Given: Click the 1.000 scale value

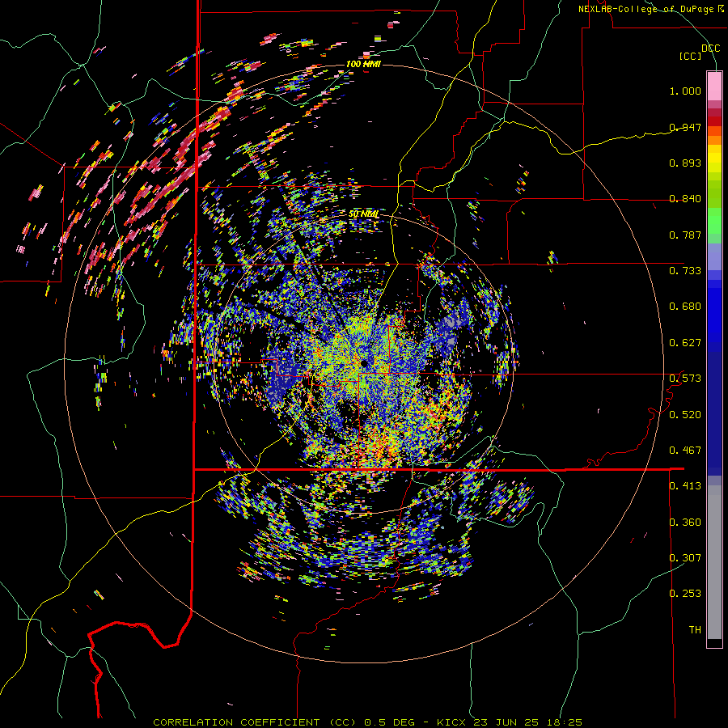Looking at the screenshot, I should (685, 91).
